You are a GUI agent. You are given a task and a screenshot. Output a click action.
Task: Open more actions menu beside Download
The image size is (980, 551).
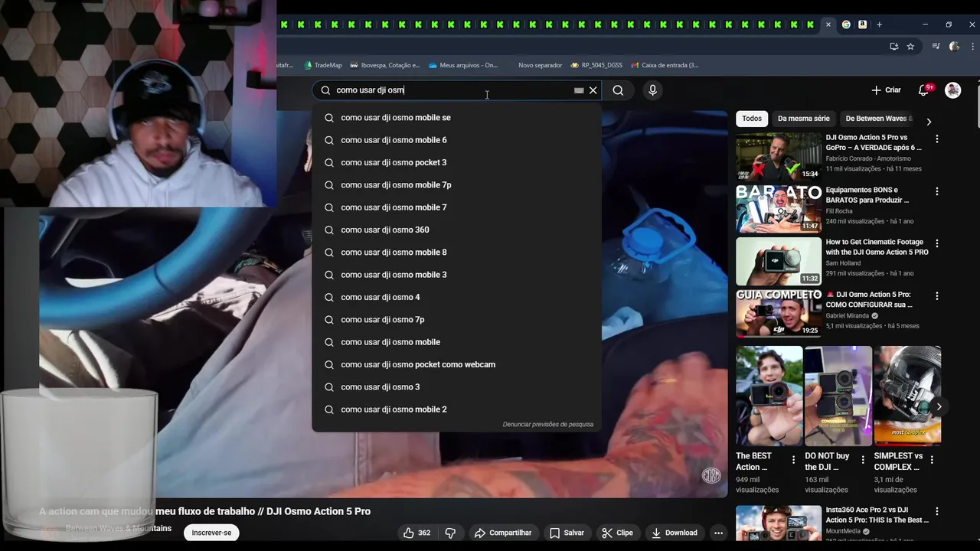click(x=718, y=533)
